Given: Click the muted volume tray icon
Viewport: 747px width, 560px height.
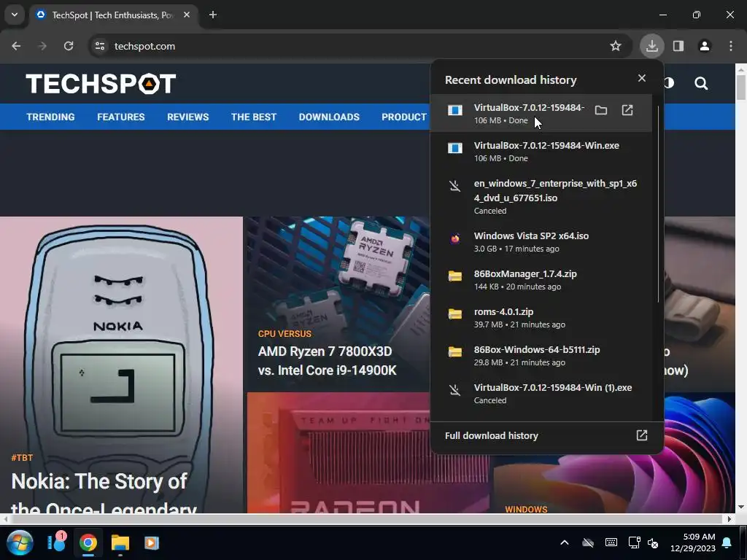Looking at the screenshot, I should click(653, 542).
